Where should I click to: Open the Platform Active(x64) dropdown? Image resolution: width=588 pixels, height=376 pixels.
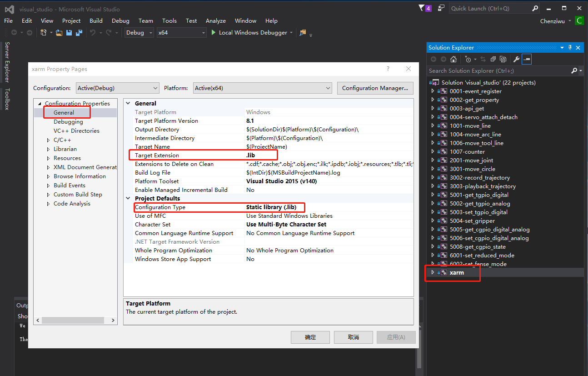263,88
